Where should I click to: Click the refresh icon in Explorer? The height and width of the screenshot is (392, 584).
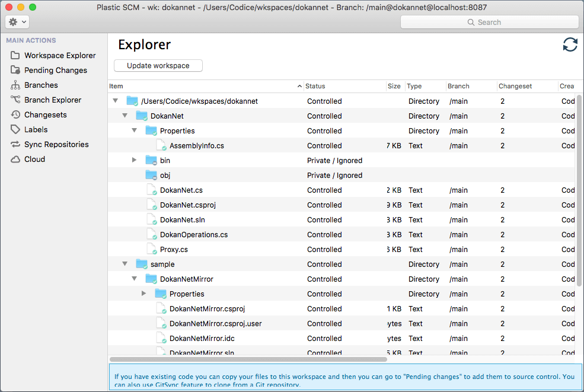[570, 44]
